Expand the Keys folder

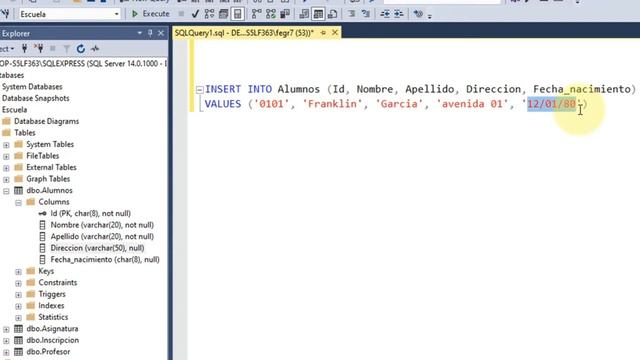point(18,271)
